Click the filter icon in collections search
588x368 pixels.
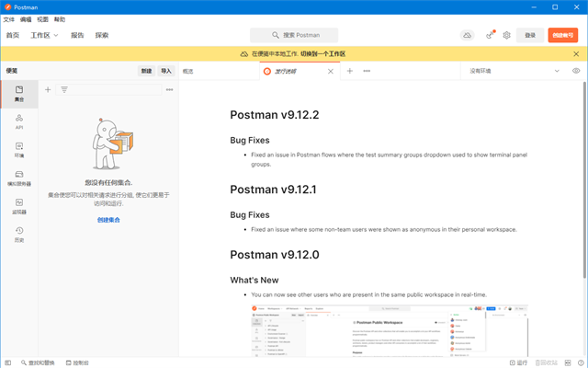(64, 89)
